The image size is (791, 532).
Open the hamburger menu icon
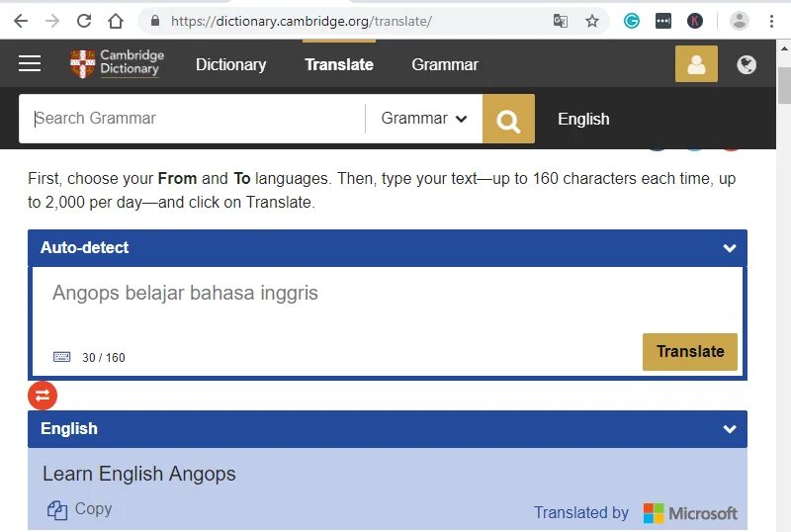[30, 63]
